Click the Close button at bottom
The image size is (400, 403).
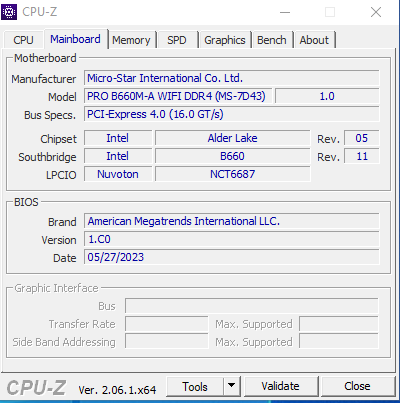coord(357,386)
